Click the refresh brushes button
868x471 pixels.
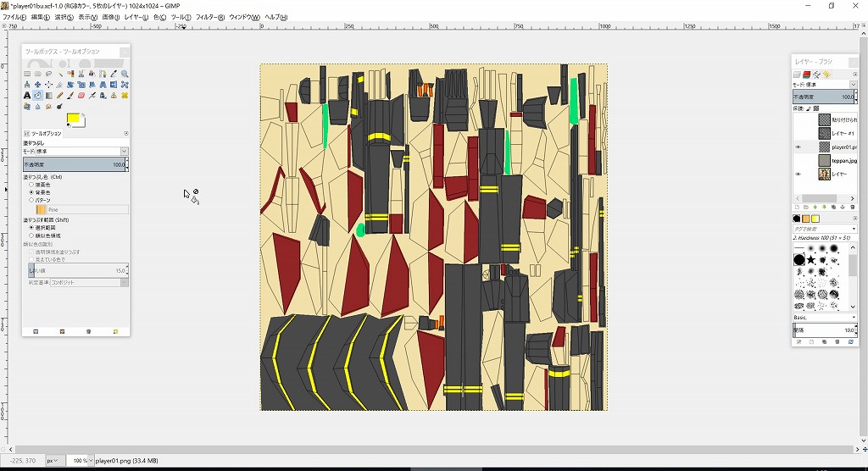click(851, 341)
